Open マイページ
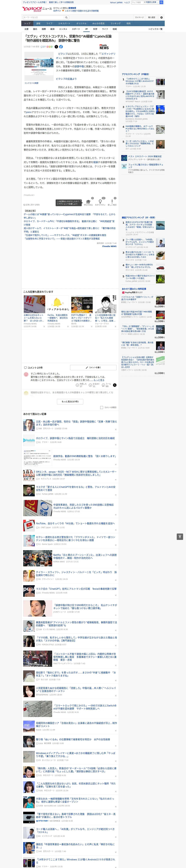 pos(139,18)
